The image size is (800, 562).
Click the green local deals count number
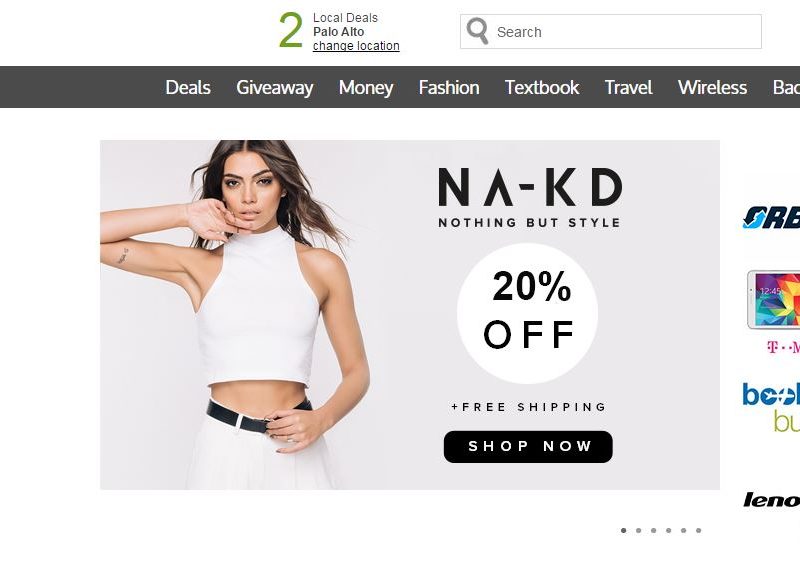coord(291,31)
